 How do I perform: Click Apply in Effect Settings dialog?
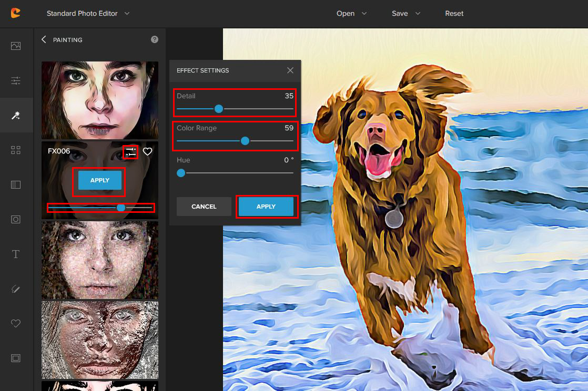pyautogui.click(x=266, y=207)
